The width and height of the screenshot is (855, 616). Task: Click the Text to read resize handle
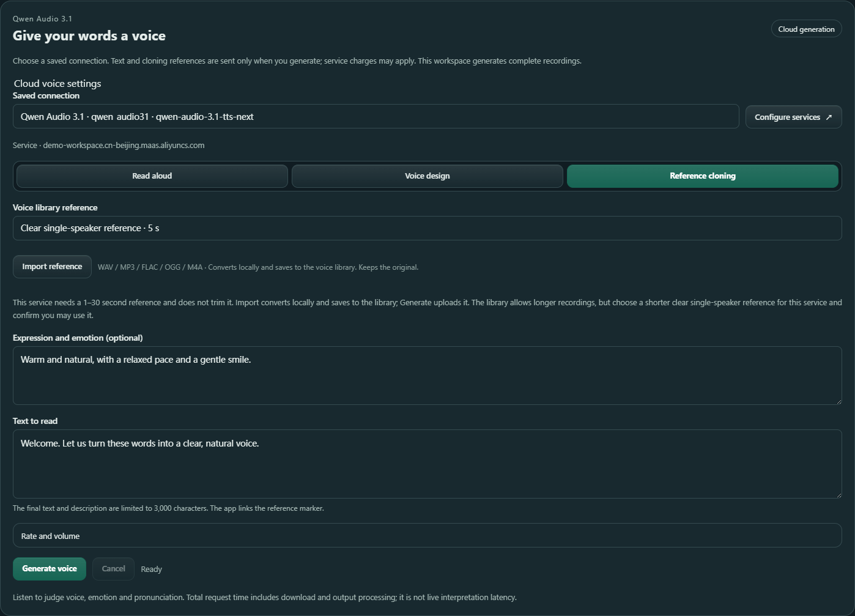coord(838,494)
